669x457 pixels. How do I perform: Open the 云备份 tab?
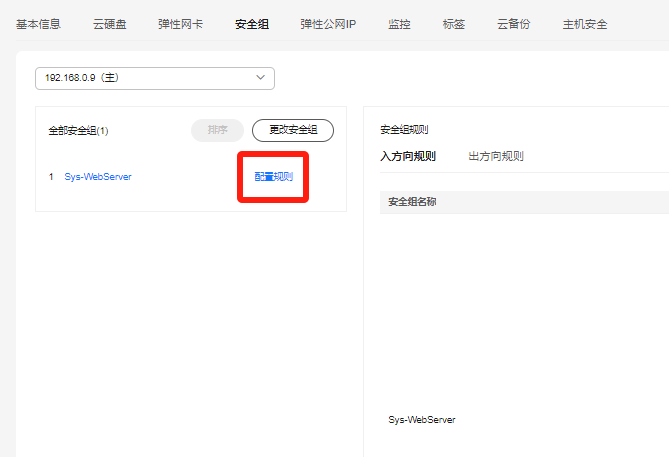513,24
